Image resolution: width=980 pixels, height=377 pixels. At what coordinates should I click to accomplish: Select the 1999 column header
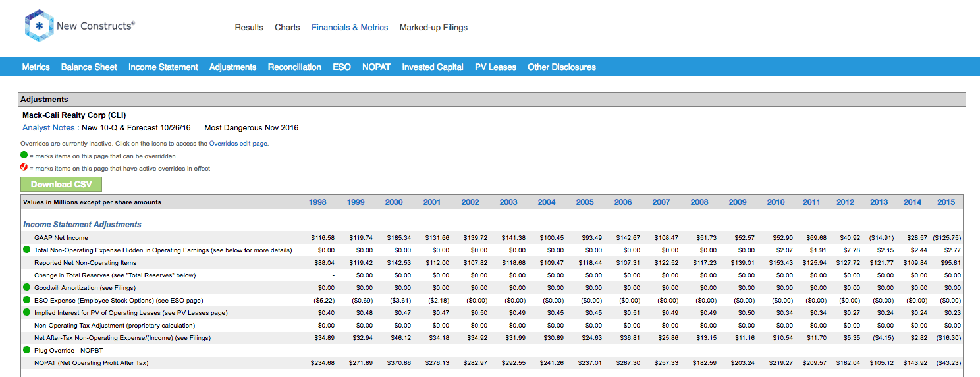(x=356, y=202)
